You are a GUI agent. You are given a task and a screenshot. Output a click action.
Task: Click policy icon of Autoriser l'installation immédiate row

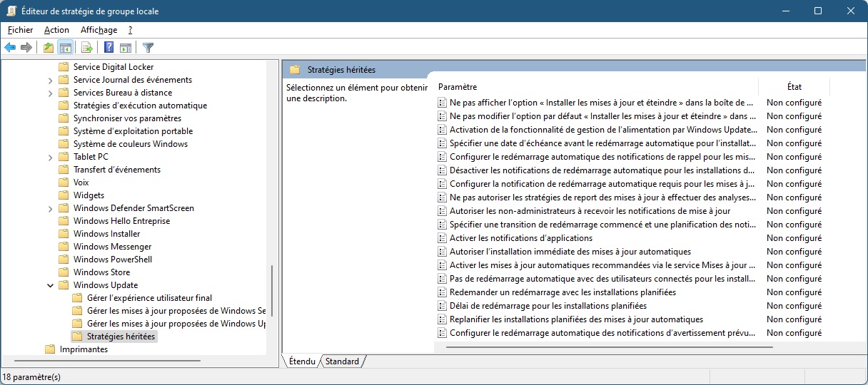pos(442,252)
